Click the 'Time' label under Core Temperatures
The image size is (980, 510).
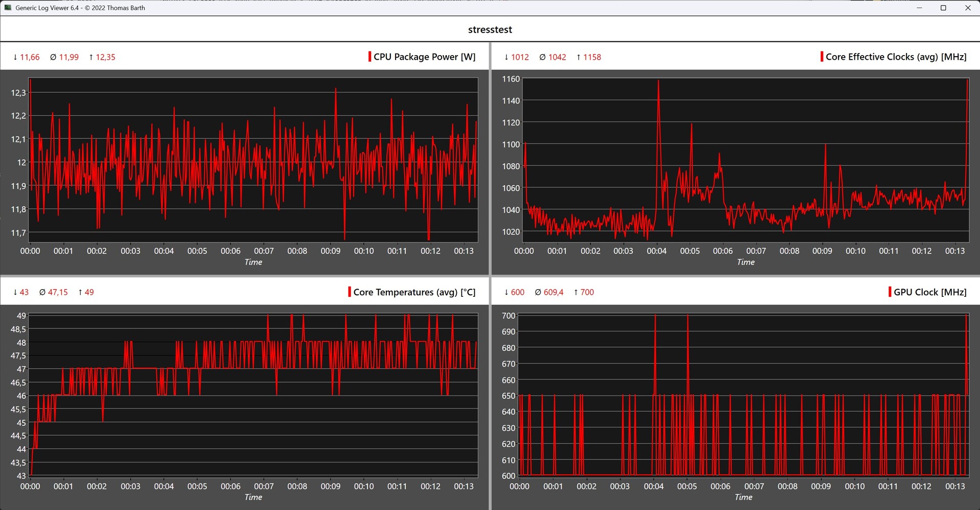tap(253, 497)
